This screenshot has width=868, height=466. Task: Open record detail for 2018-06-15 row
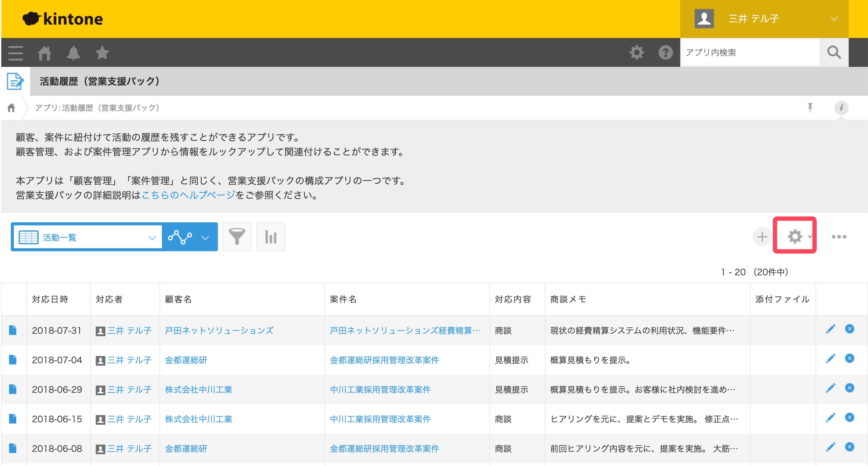pos(13,419)
